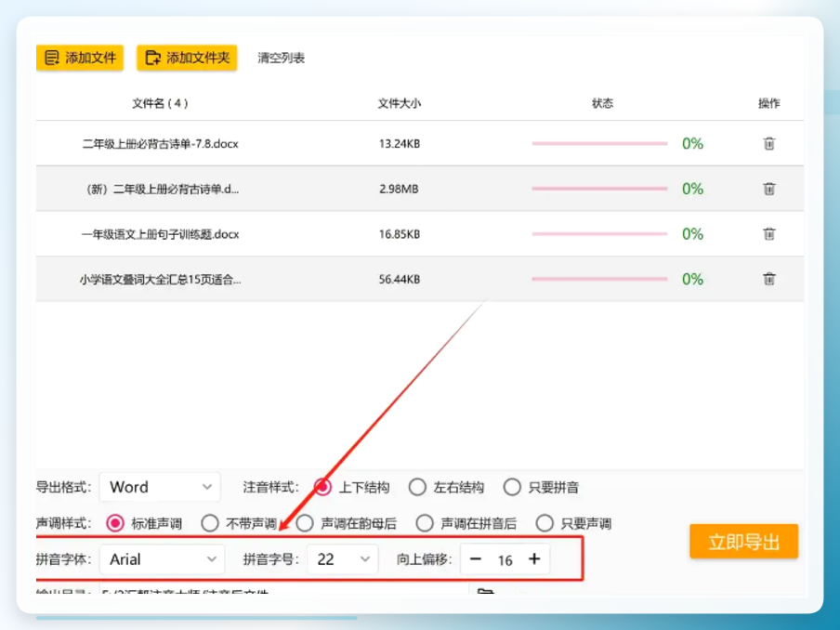Click the 向上偏移 value 16 field

click(505, 560)
